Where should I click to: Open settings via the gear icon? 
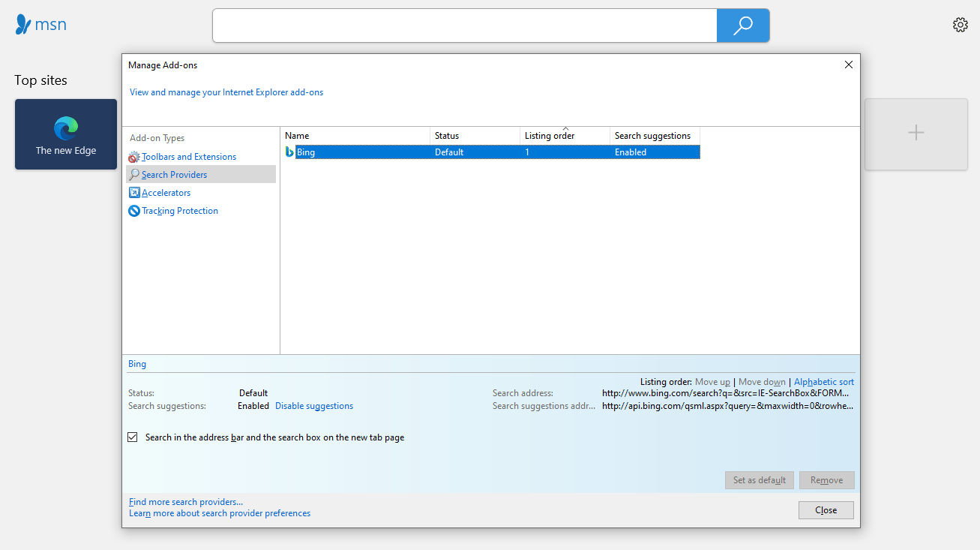[x=960, y=25]
